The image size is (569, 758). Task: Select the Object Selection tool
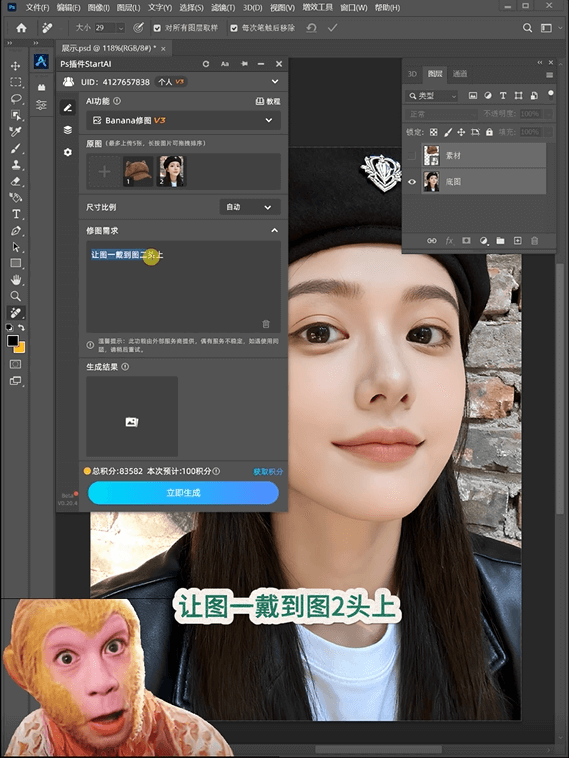(15, 115)
